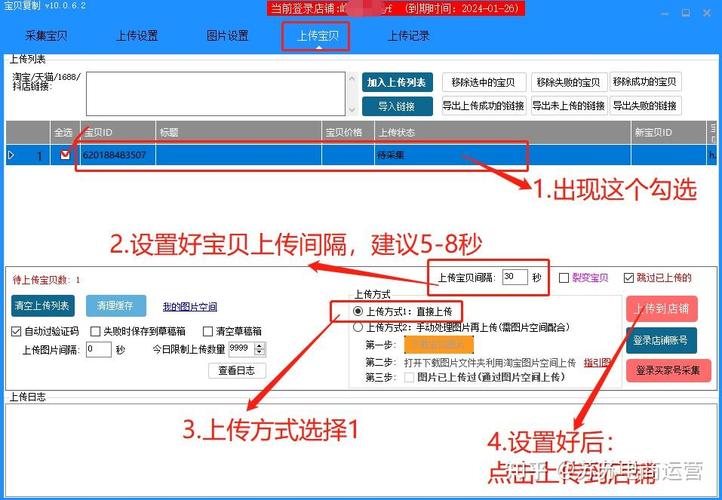
Task: Click the 上传日志 text area
Action: [x=361, y=449]
